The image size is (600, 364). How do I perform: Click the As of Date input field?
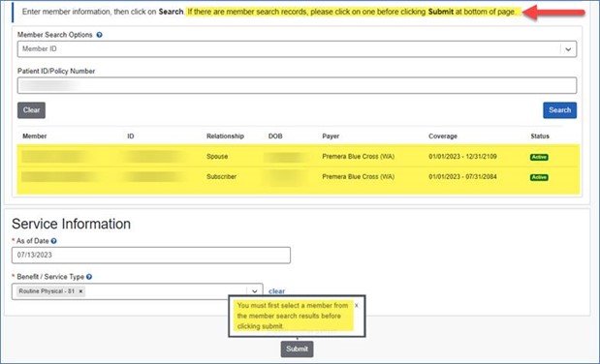151,255
